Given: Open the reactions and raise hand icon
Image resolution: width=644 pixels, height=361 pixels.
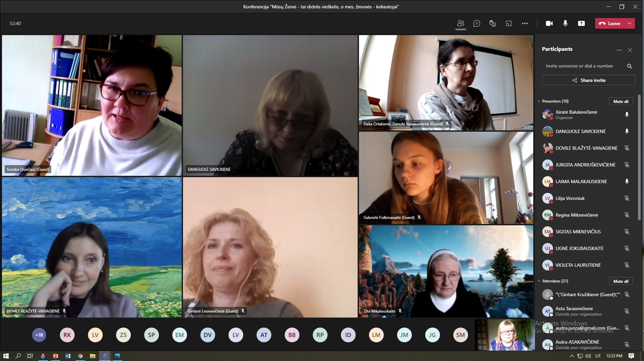Looking at the screenshot, I should tap(492, 23).
